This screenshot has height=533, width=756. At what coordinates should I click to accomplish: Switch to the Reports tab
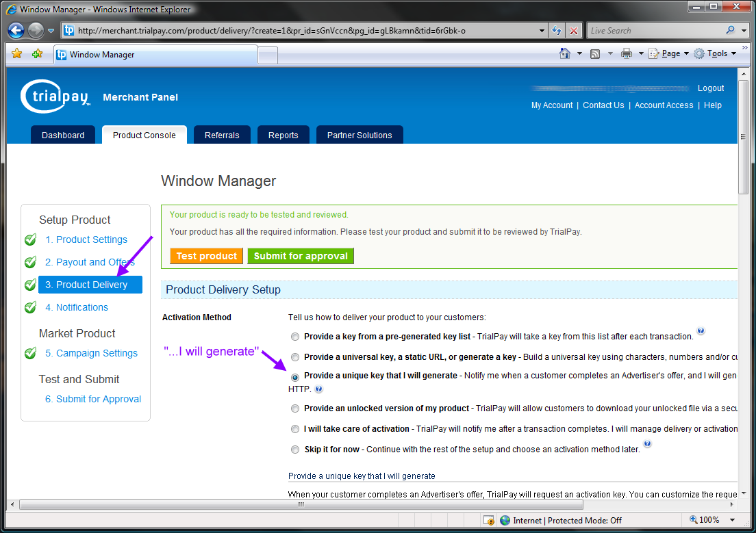click(283, 135)
